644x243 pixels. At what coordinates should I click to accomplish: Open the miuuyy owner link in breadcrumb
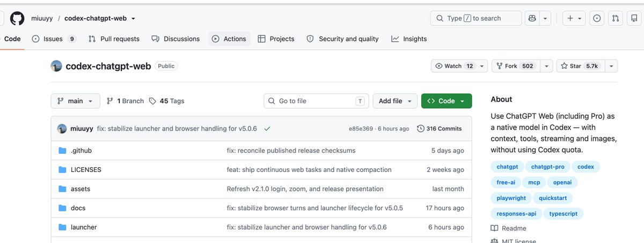[42, 18]
